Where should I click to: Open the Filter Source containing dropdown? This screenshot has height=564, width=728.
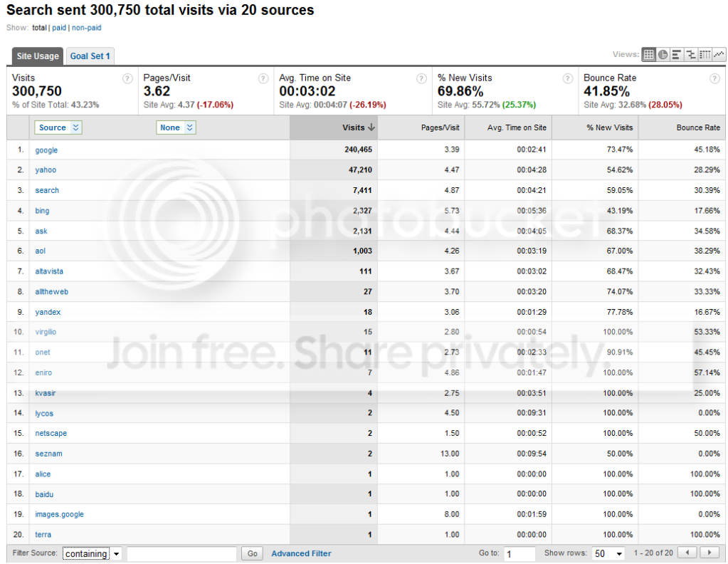click(x=92, y=553)
